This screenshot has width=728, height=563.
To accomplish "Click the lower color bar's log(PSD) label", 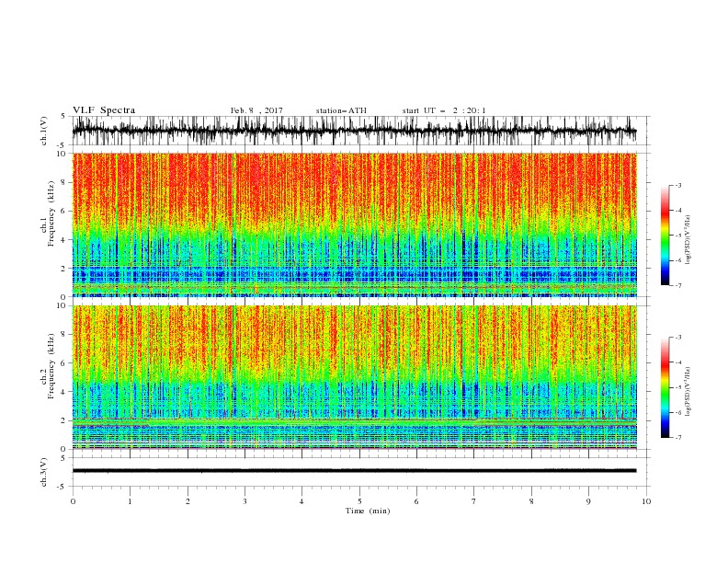I will click(688, 392).
